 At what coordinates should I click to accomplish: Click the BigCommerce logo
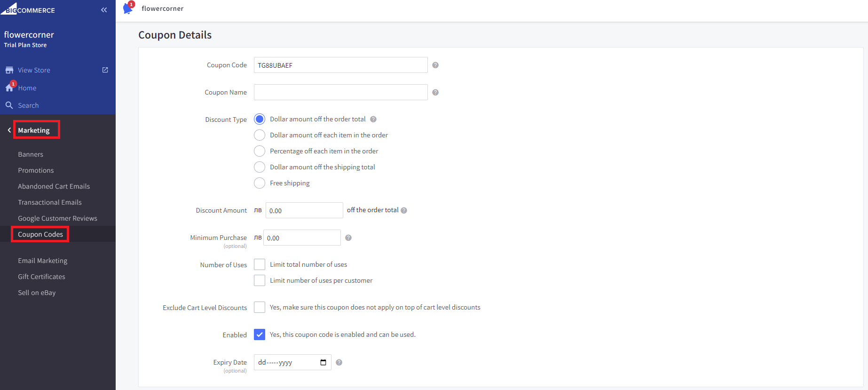28,9
